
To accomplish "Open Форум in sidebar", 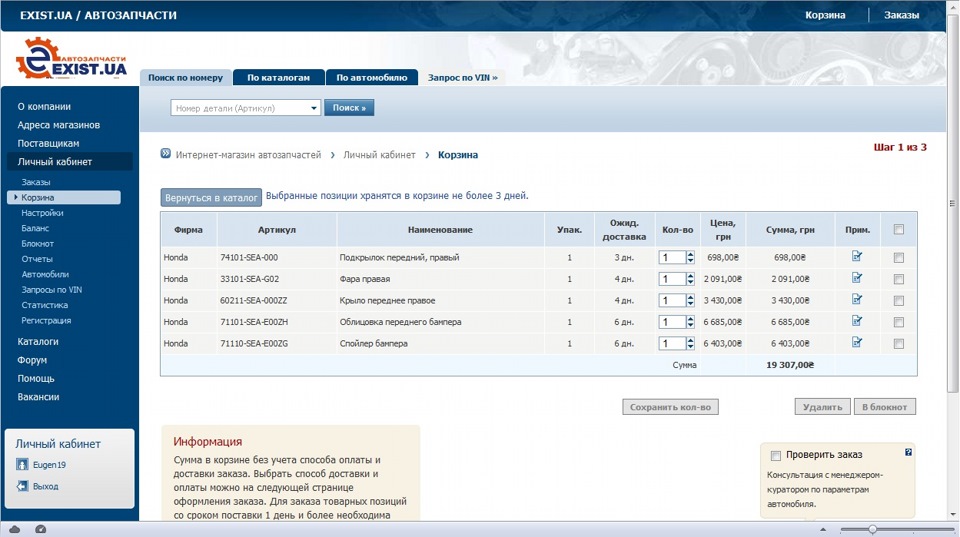I will (x=32, y=360).
